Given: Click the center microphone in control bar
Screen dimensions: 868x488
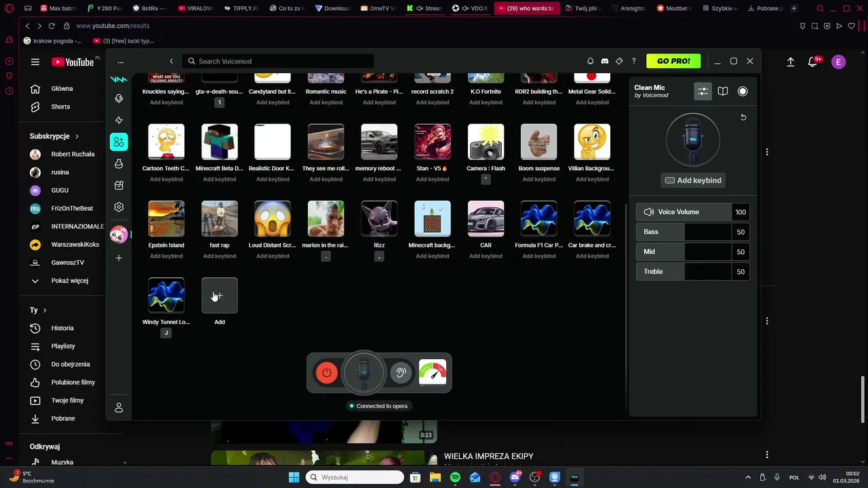Looking at the screenshot, I should point(363,372).
